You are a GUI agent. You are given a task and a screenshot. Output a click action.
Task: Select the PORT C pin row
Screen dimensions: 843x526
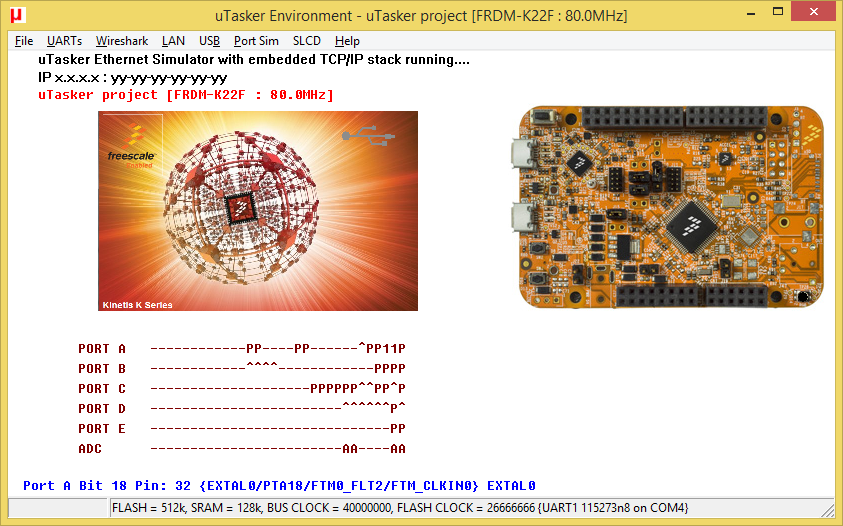click(241, 388)
